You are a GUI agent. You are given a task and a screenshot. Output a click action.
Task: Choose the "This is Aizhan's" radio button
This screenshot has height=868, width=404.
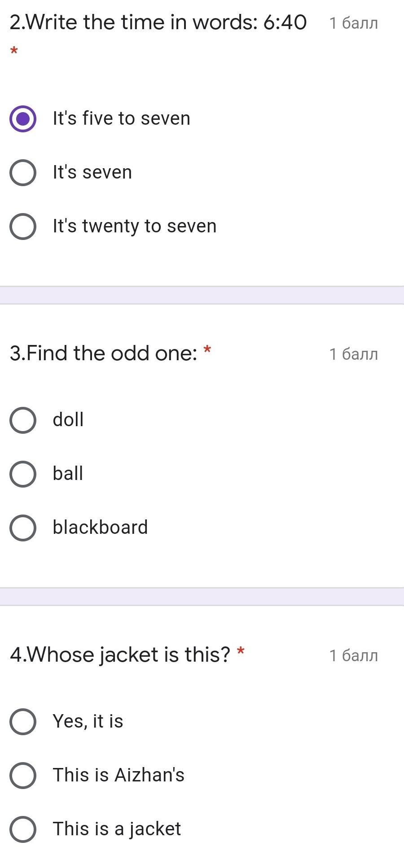(x=23, y=776)
